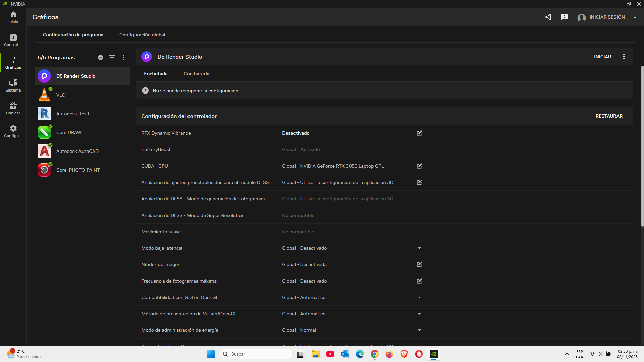The width and height of the screenshot is (644, 362).
Task: Expand Modo de administración de energía dropdown
Action: 419,330
